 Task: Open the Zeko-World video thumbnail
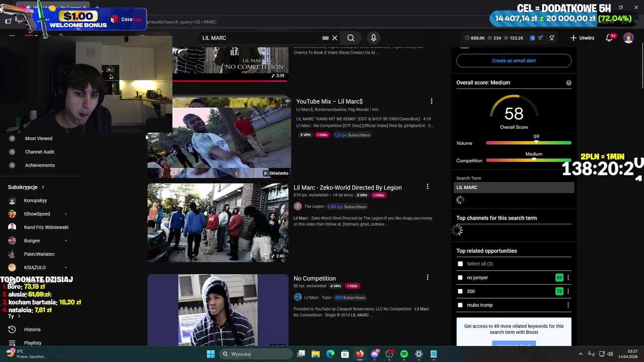tap(218, 223)
